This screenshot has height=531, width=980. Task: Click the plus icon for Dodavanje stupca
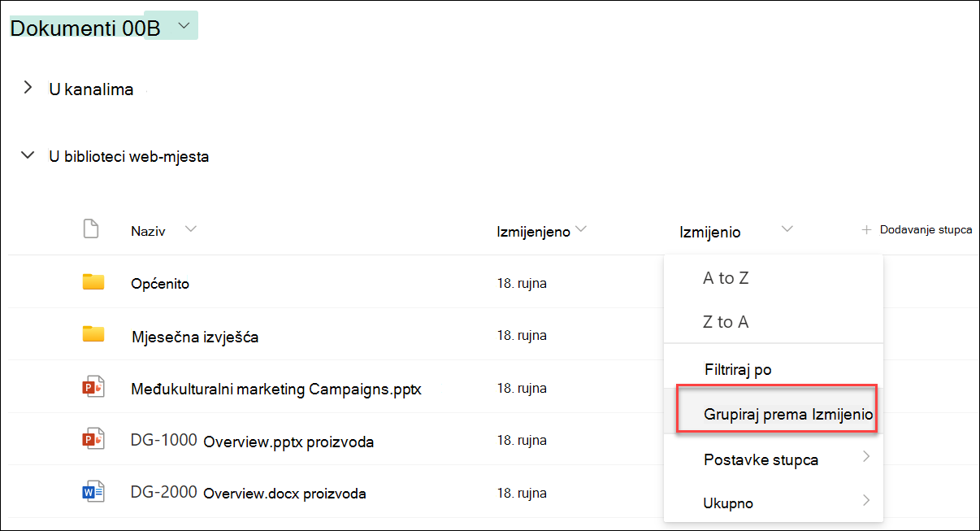pos(866,230)
